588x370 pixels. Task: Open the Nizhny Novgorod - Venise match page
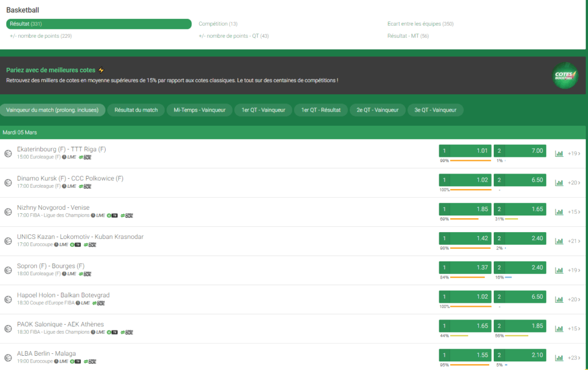click(x=53, y=207)
